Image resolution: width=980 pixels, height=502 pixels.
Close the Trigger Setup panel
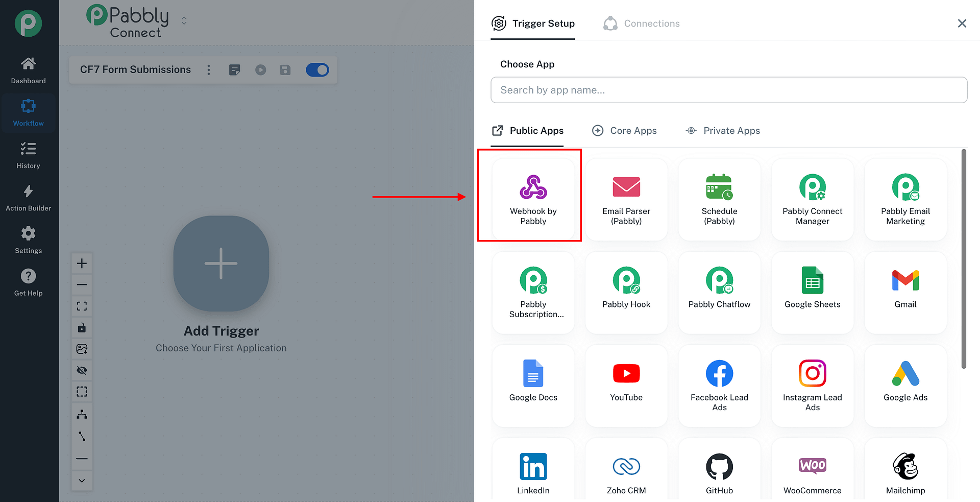tap(962, 23)
